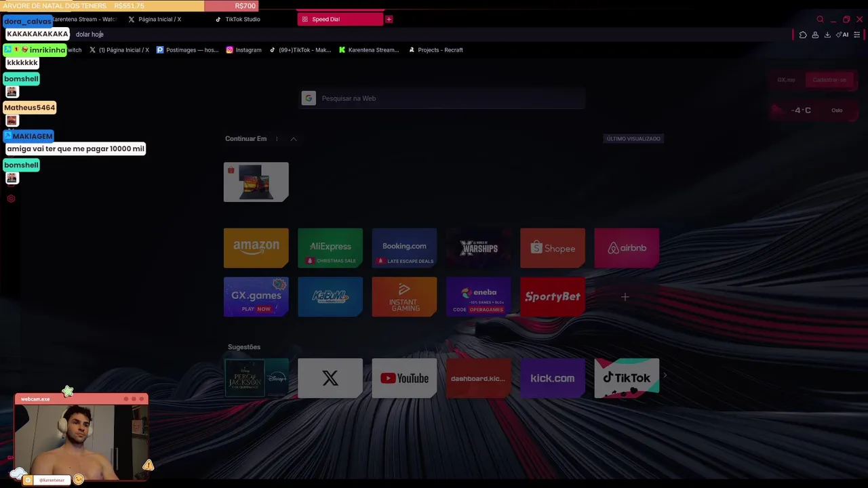Image resolution: width=868 pixels, height=488 pixels.
Task: Collapse the Continuar Em section chevron
Action: [x=294, y=139]
